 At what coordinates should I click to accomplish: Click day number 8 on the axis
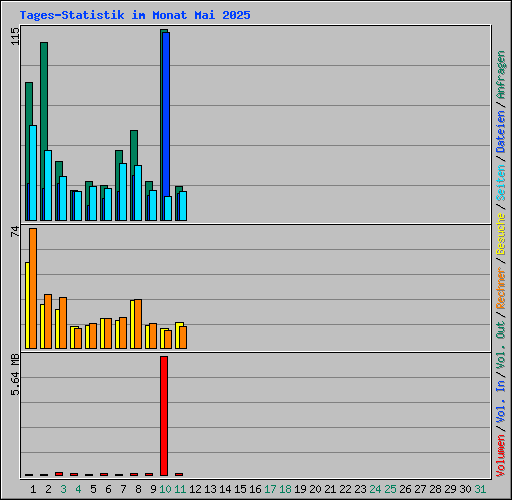138,489
